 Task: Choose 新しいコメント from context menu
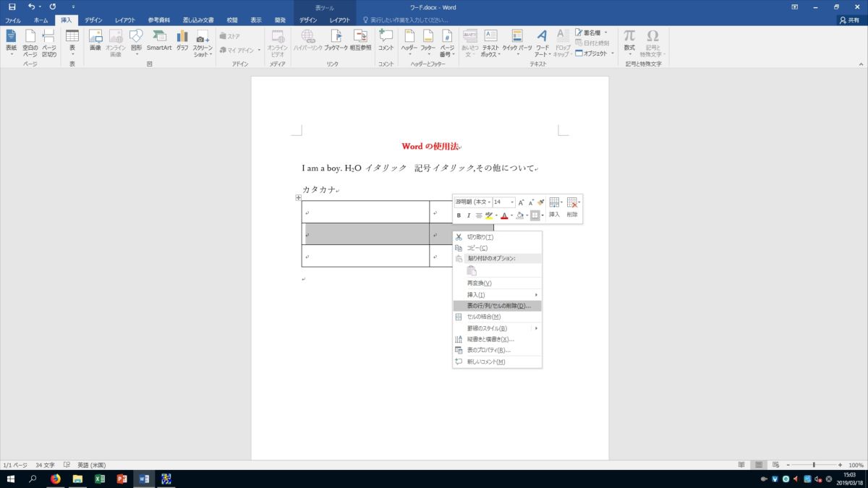pos(497,361)
